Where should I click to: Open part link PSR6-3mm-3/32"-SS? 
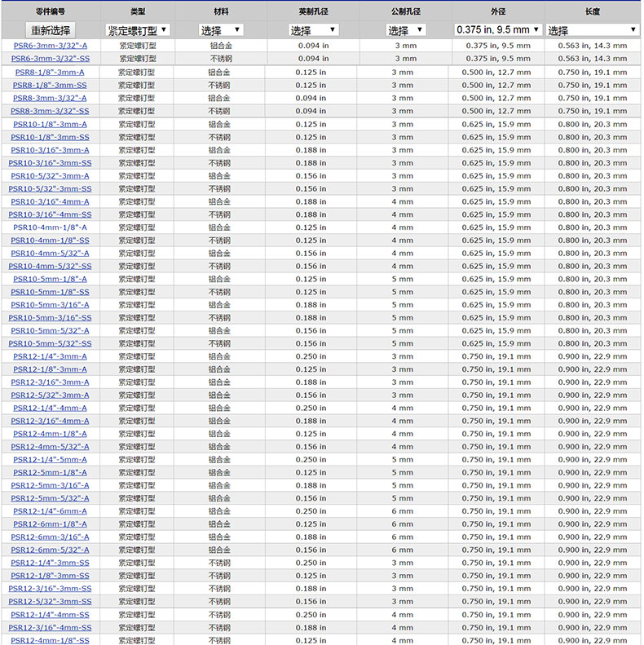[x=51, y=59]
